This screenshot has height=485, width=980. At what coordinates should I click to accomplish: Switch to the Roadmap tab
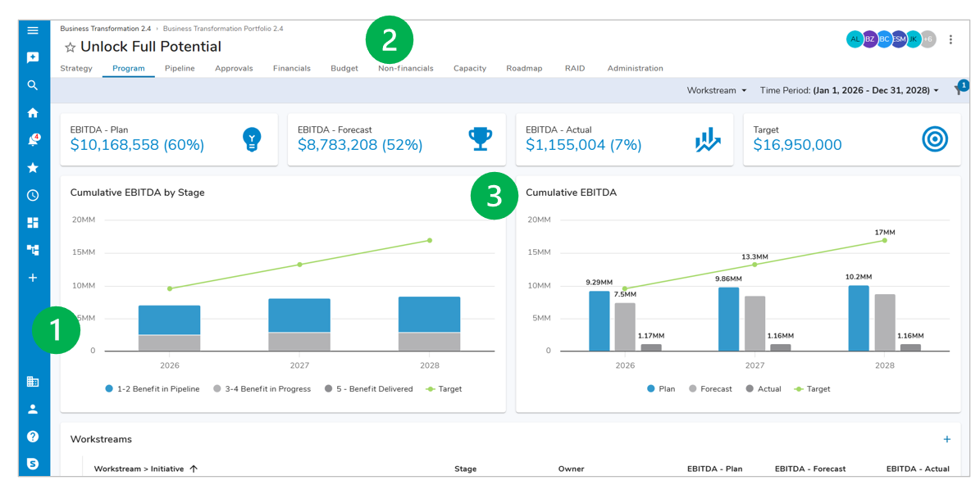(x=524, y=69)
